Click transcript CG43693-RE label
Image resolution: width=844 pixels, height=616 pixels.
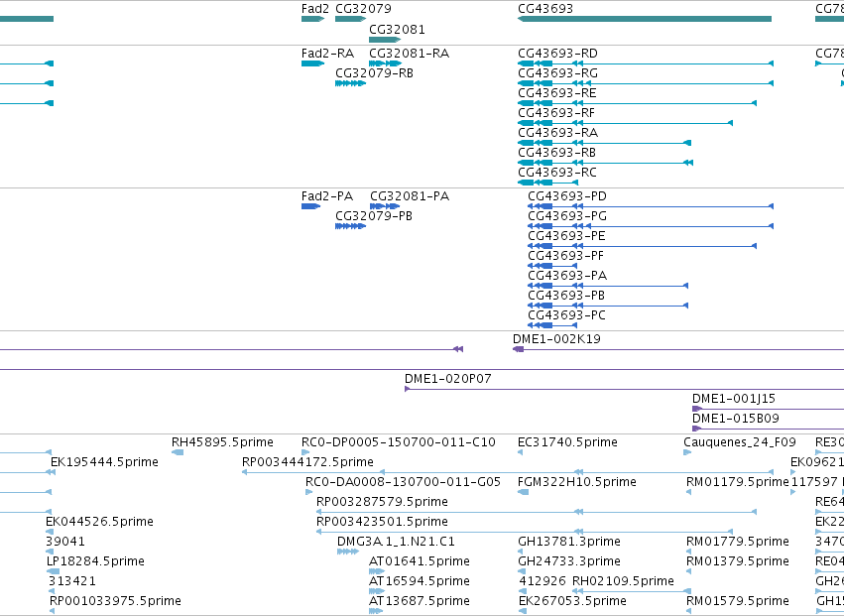557,93
